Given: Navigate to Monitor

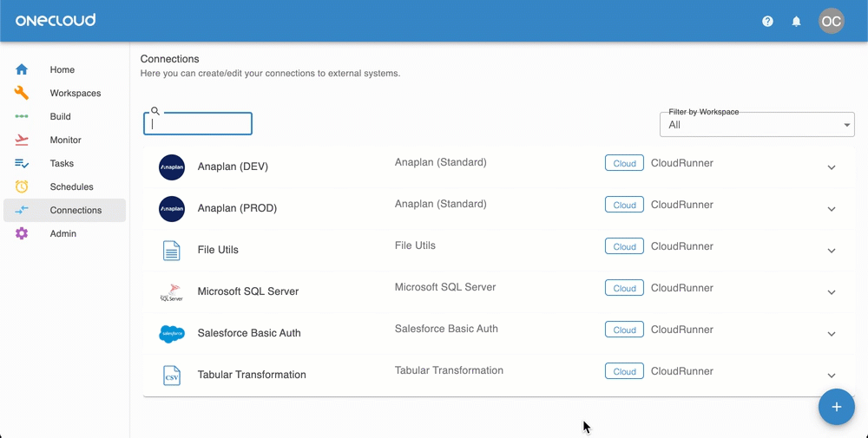Looking at the screenshot, I should pos(65,140).
